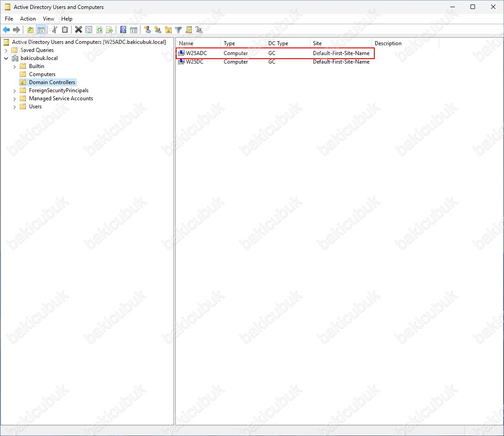
Task: Click the Forward arrow toolbar icon
Action: 17,30
